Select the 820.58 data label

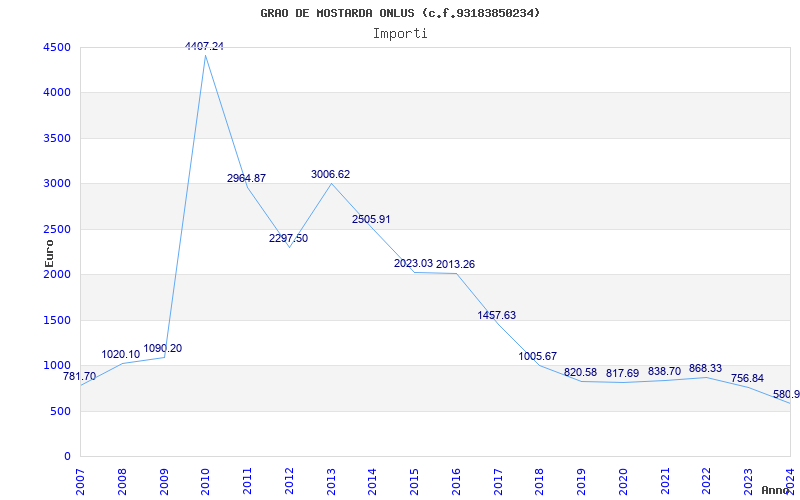tap(580, 372)
